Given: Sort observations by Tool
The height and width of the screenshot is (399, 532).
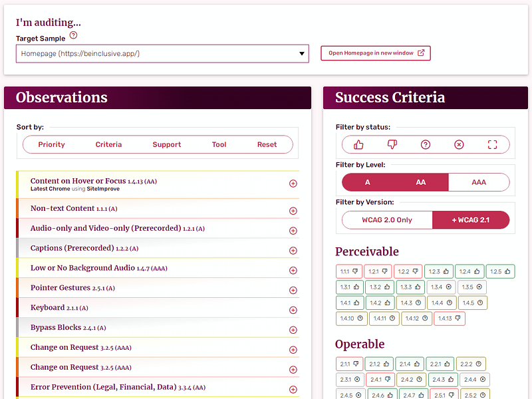Looking at the screenshot, I should point(219,144).
